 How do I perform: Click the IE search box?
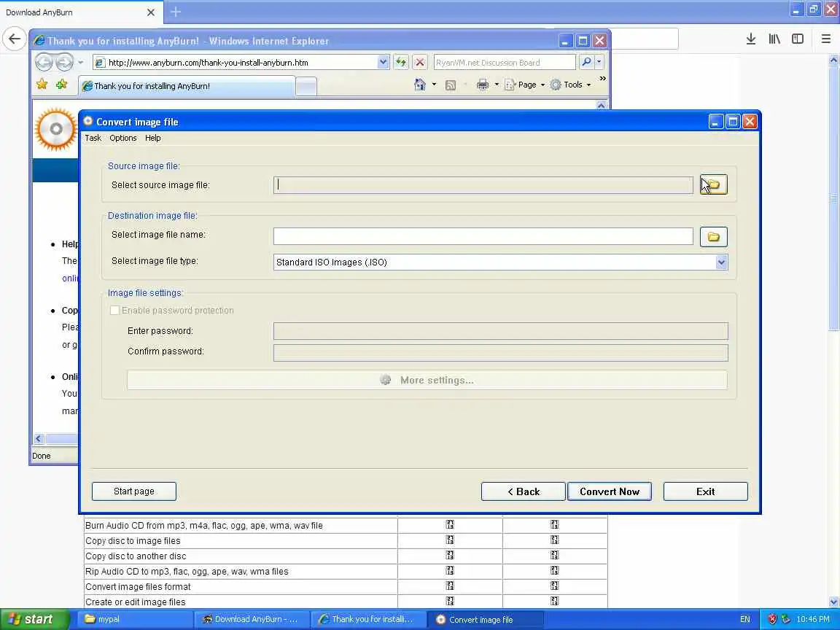click(504, 63)
